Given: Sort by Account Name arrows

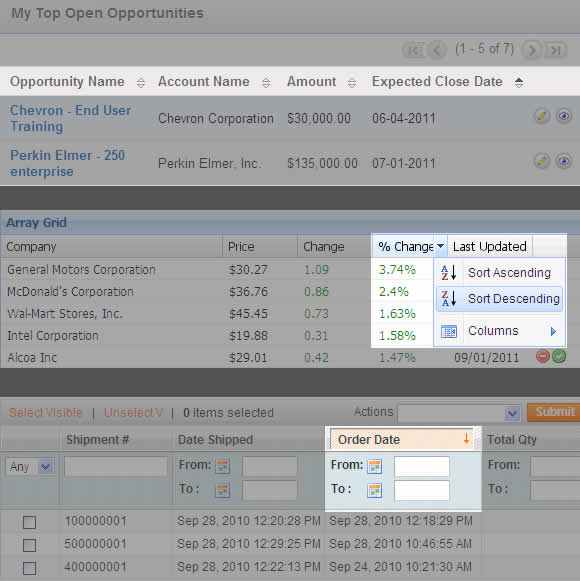Looking at the screenshot, I should click(266, 82).
